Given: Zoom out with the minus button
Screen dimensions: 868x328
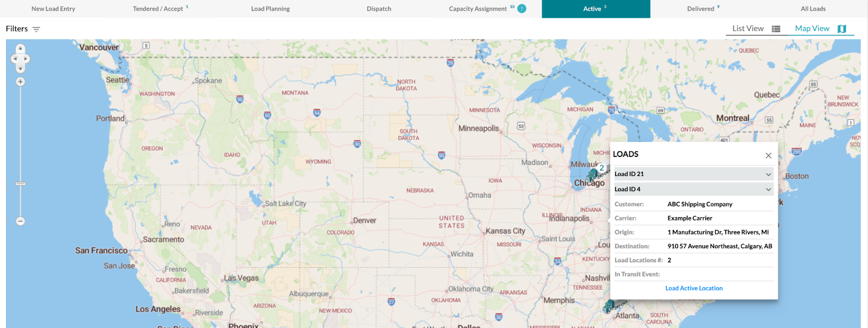Looking at the screenshot, I should coord(20,221).
